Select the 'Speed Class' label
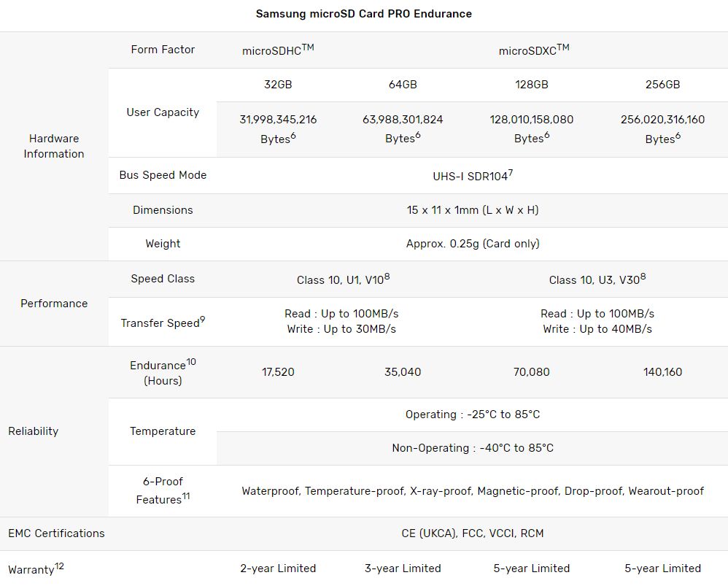Viewport: 728px width, 586px height. click(163, 279)
